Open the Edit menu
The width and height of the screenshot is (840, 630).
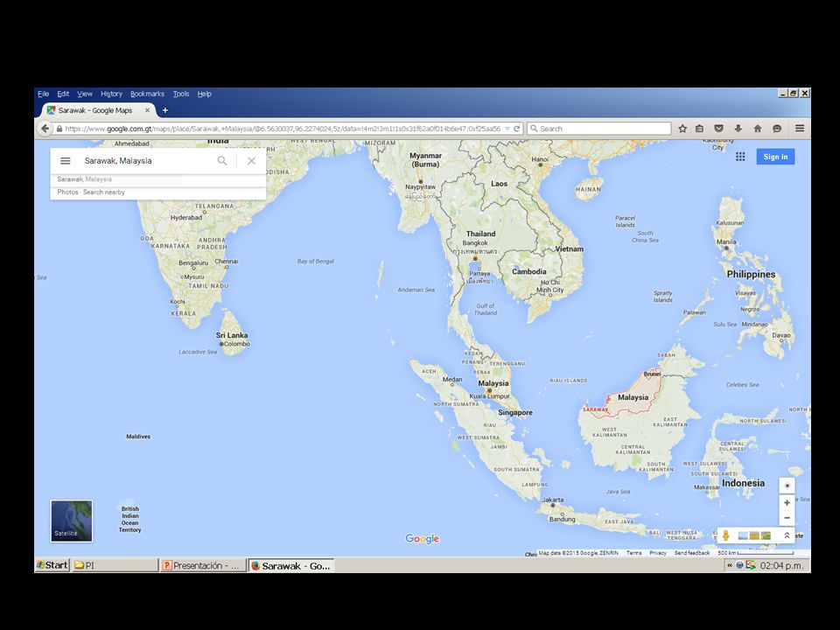point(63,94)
